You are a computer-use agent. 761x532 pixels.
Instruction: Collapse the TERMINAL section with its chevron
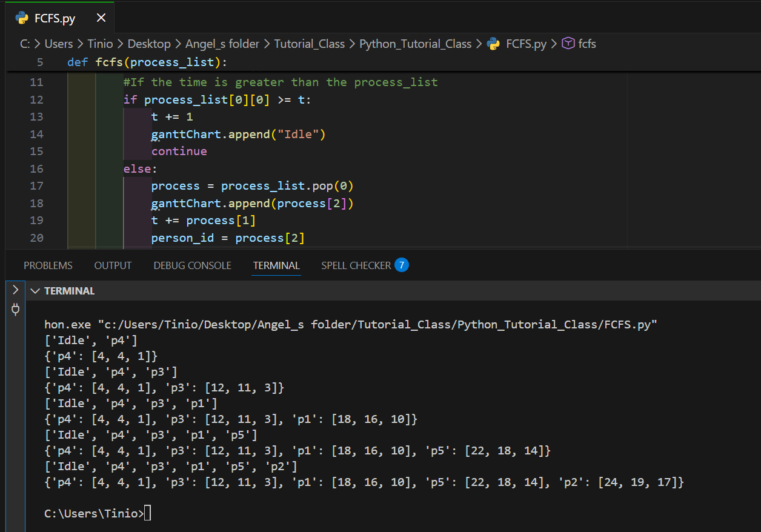coord(35,290)
